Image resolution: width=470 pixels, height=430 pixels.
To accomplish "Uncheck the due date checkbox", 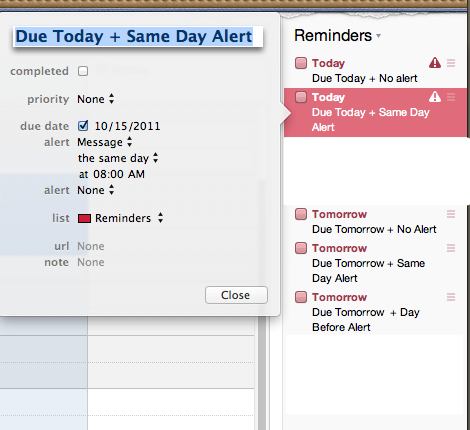I will [83, 126].
